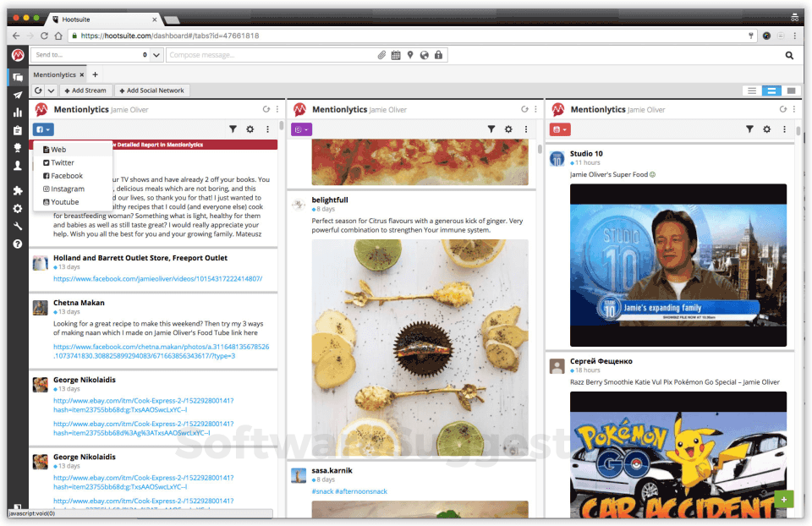This screenshot has height=526, width=812.
Task: Close the Mentionlytics dashboard tab
Action: point(81,74)
